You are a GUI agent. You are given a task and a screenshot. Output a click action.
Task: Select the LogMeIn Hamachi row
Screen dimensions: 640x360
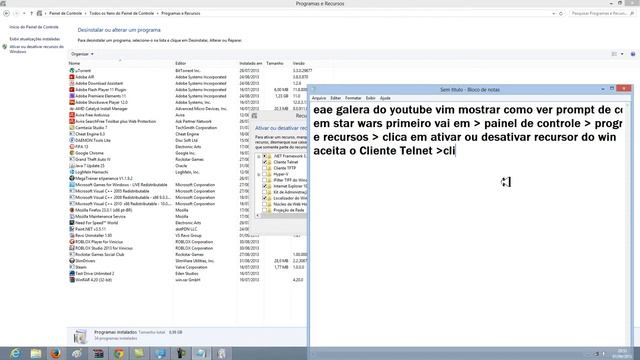(188, 172)
